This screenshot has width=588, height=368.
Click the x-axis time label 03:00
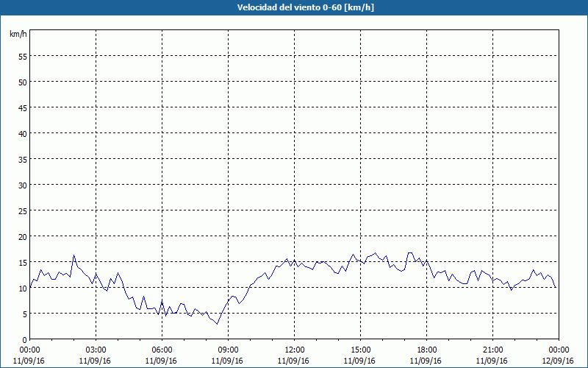(96, 350)
